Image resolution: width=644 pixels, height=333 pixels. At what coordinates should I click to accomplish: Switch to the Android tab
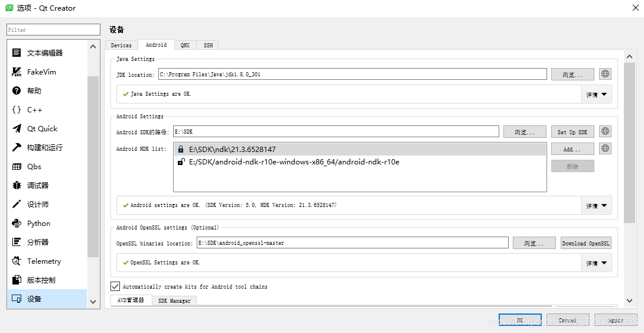pyautogui.click(x=156, y=45)
